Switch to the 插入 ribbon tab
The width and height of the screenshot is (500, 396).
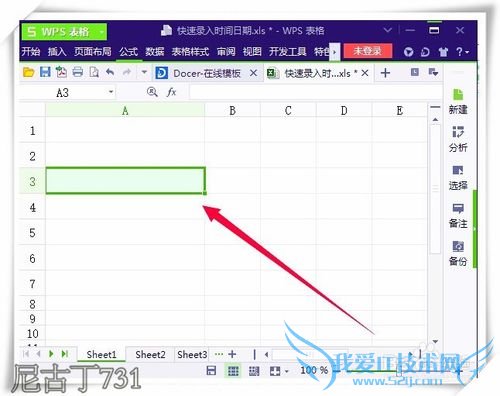click(57, 51)
